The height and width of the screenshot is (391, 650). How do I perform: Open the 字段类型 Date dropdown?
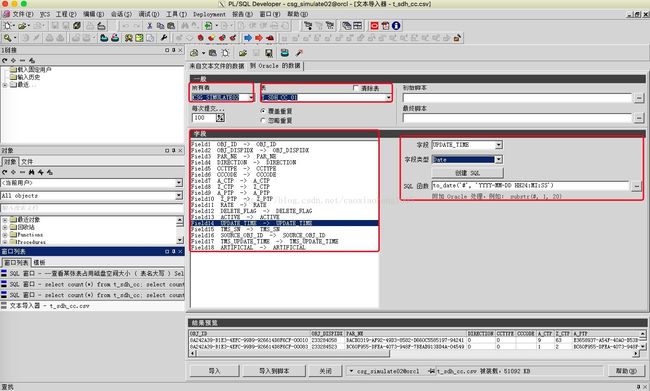click(499, 160)
